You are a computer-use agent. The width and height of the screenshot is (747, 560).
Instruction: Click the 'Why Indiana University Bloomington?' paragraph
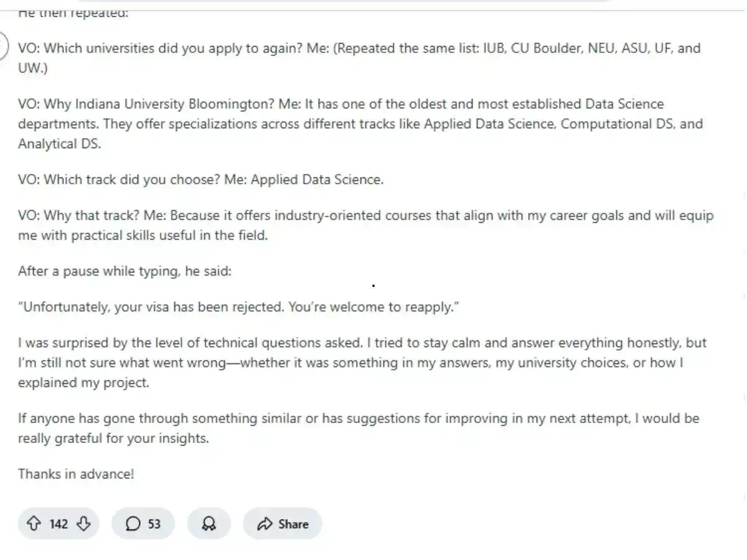[x=360, y=124]
